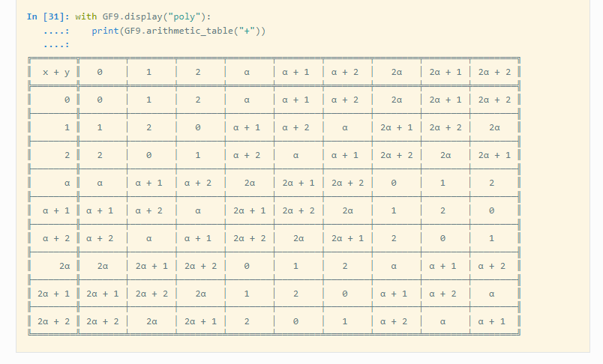
Task: Click the 'α' result in row 2α + 1, column 2α + 2
Action: point(492,294)
